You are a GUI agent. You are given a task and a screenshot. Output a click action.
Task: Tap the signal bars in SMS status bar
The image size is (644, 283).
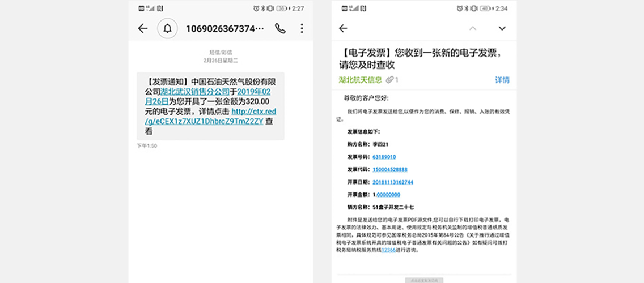[151, 8]
